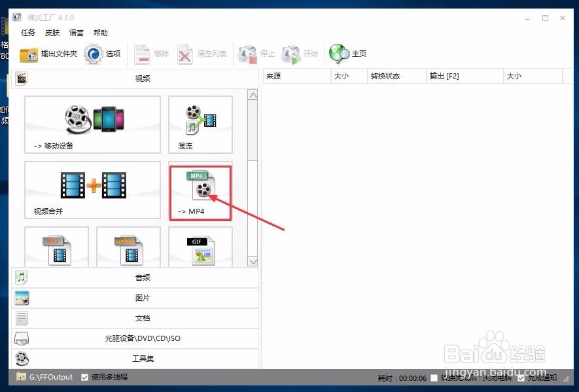Open the 帮助 help menu

101,33
